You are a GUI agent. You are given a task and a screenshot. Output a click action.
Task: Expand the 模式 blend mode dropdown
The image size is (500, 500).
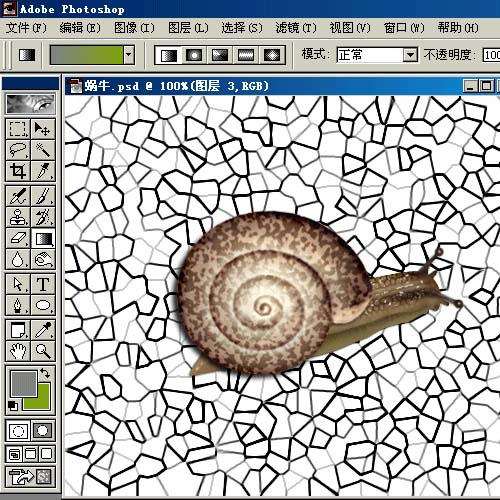[410, 55]
